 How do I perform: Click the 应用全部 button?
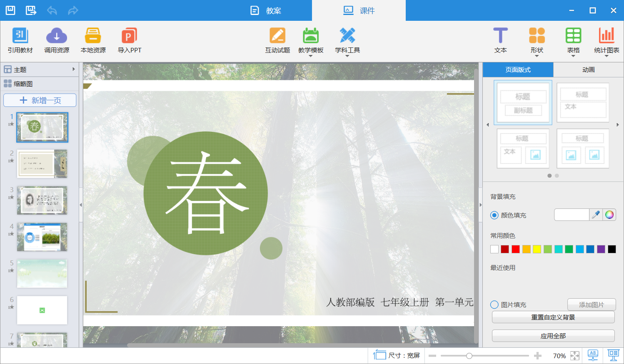point(553,336)
